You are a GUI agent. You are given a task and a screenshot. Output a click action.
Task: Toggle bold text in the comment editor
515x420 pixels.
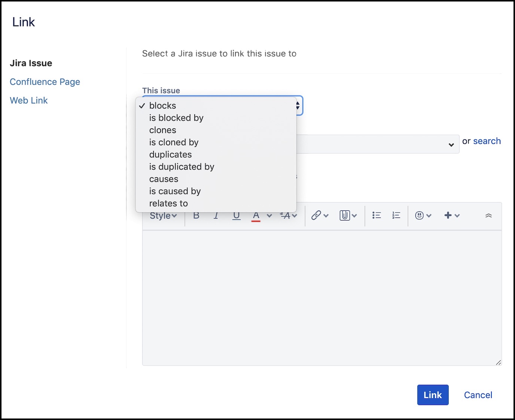pos(196,215)
